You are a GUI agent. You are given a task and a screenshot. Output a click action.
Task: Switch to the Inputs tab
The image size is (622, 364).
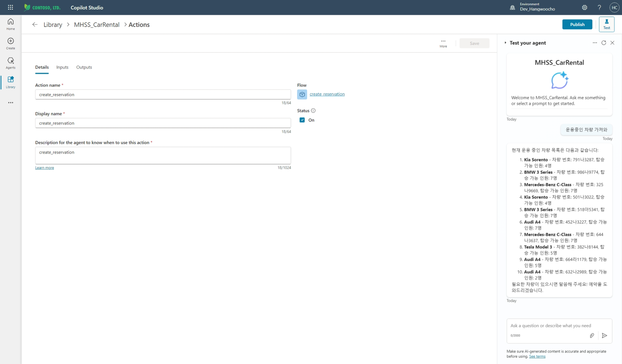(62, 67)
